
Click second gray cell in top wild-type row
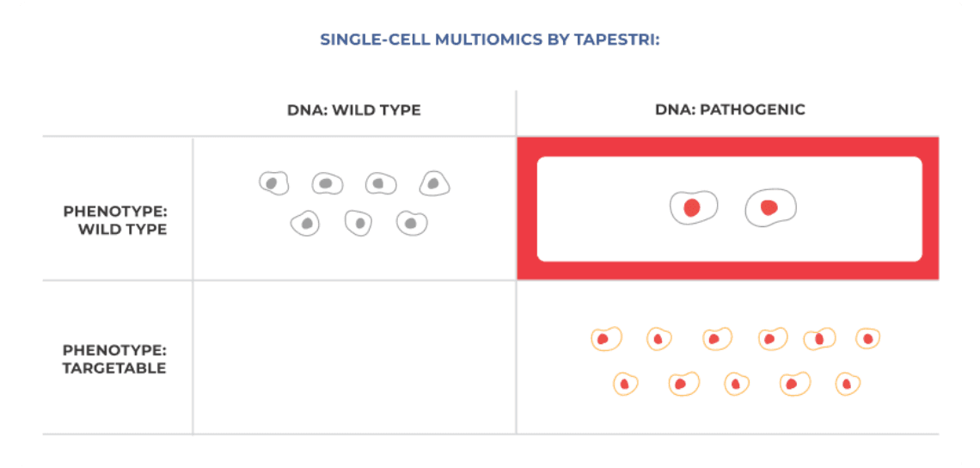click(327, 183)
